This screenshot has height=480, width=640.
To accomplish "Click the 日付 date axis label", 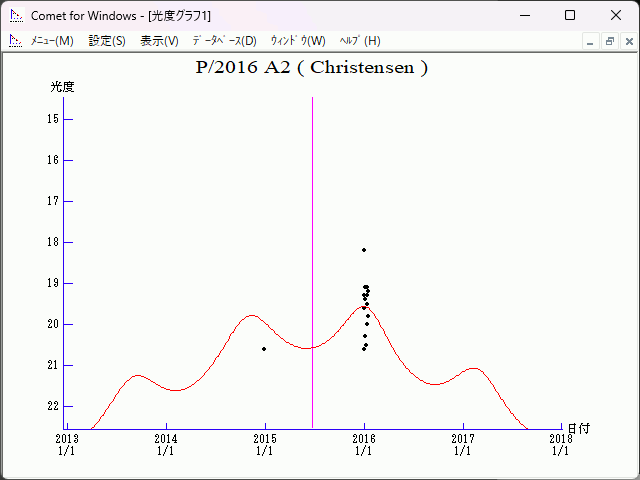I will coord(578,428).
